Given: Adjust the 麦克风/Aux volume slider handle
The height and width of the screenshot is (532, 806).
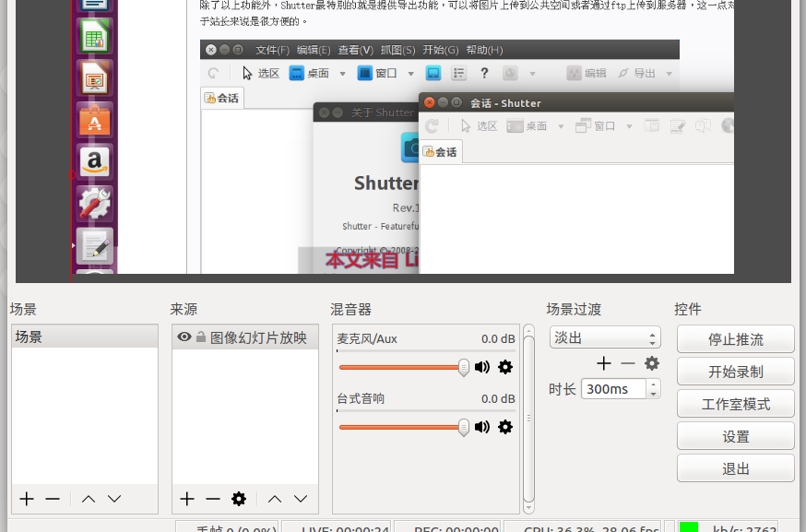Looking at the screenshot, I should (463, 368).
